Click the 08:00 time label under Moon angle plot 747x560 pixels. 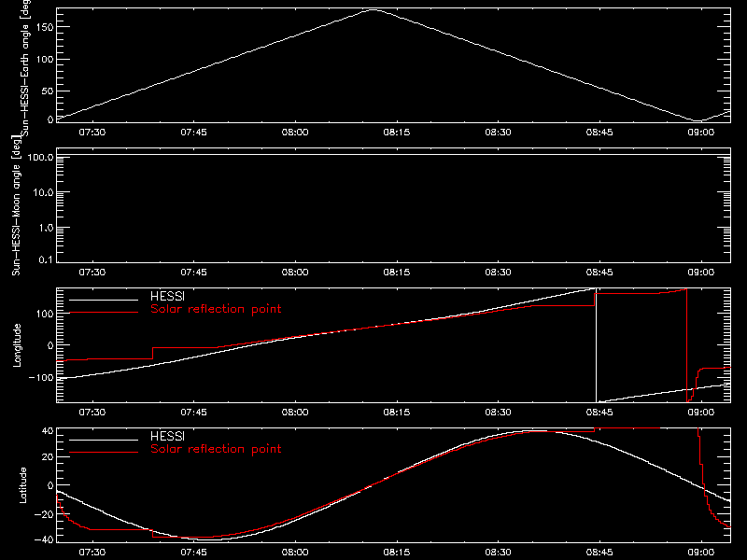click(x=295, y=273)
